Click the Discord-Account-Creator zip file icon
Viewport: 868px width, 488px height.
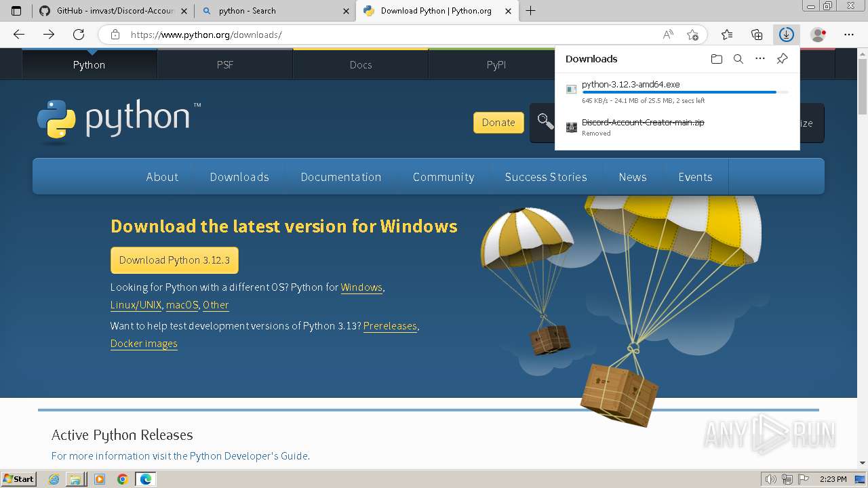click(x=571, y=126)
